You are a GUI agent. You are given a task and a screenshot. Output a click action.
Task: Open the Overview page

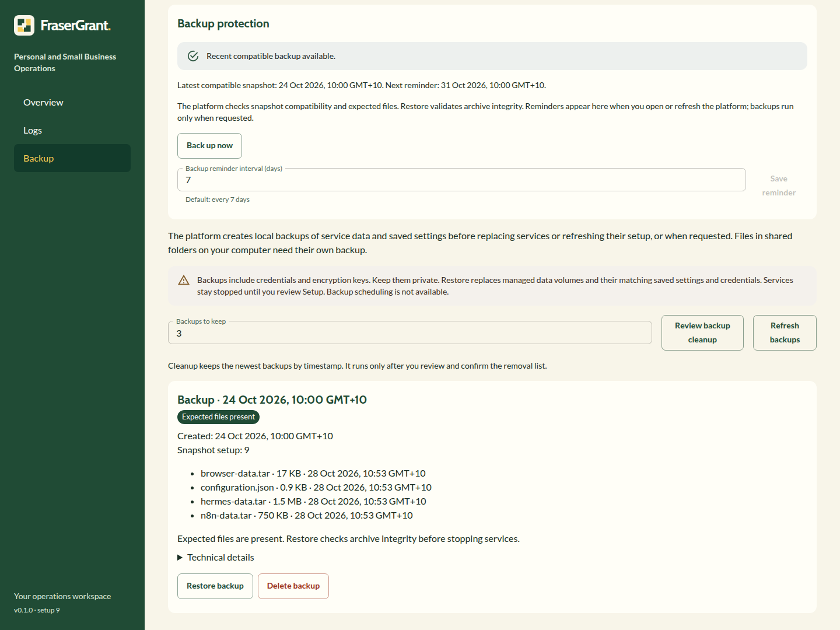(x=72, y=102)
